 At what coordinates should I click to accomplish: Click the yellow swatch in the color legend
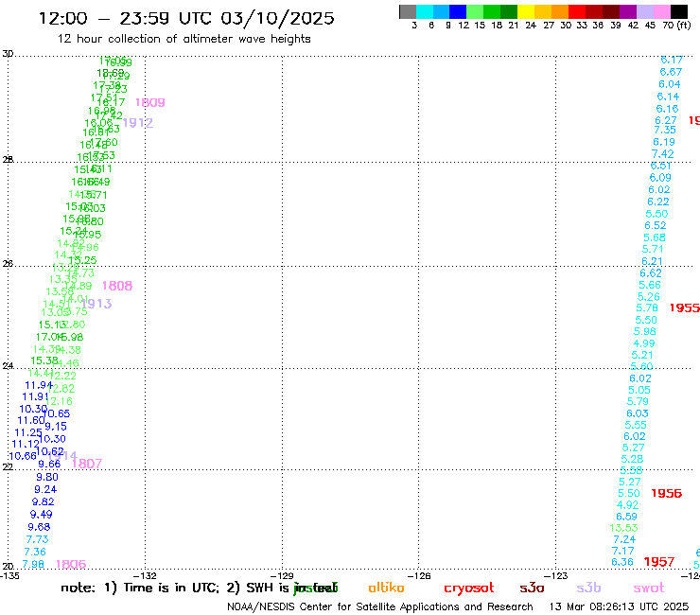pos(526,11)
